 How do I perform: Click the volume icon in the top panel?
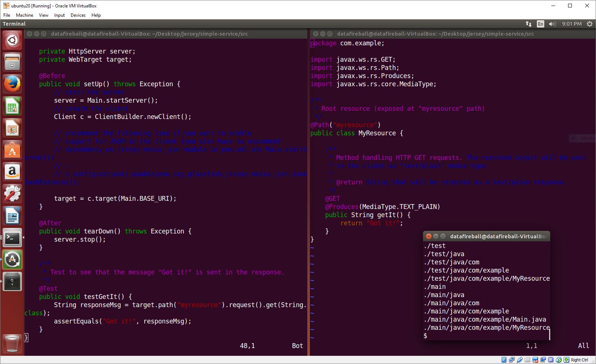(552, 23)
